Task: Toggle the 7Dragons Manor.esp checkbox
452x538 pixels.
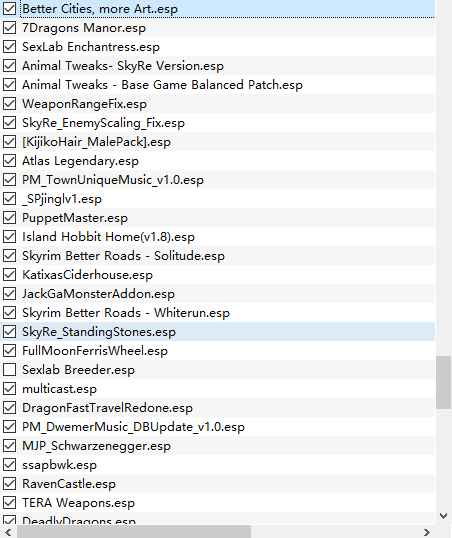Action: pos(9,28)
